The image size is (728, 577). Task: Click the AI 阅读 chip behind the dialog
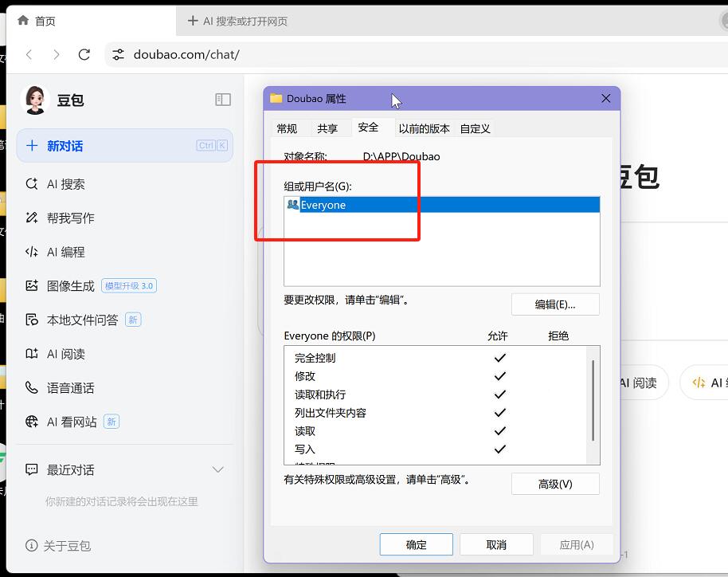tap(644, 383)
